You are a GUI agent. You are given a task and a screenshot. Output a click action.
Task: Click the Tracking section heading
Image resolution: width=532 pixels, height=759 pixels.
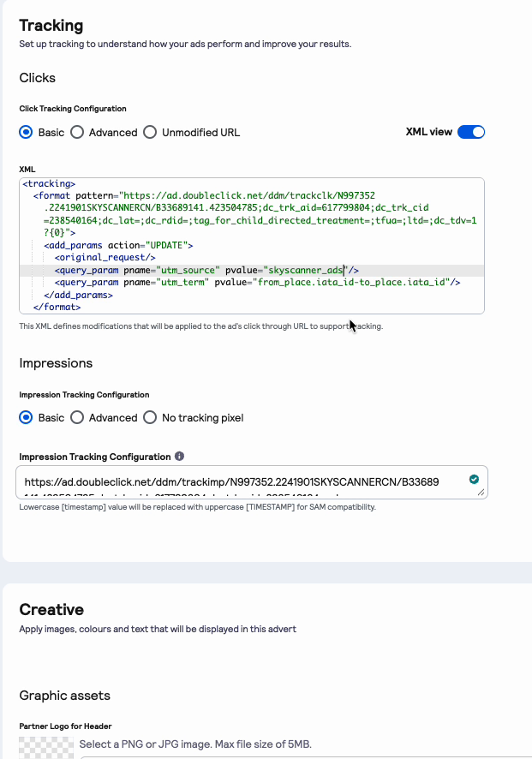[51, 25]
